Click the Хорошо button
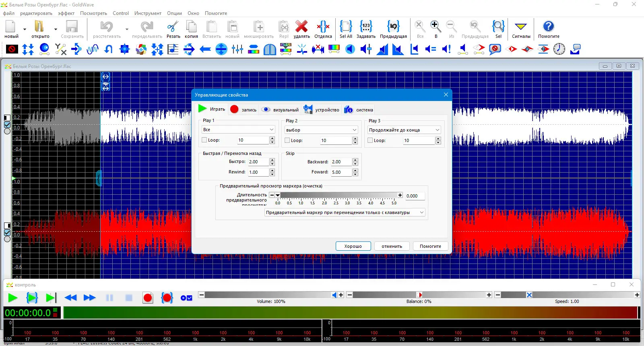This screenshot has height=346, width=644. (x=353, y=246)
